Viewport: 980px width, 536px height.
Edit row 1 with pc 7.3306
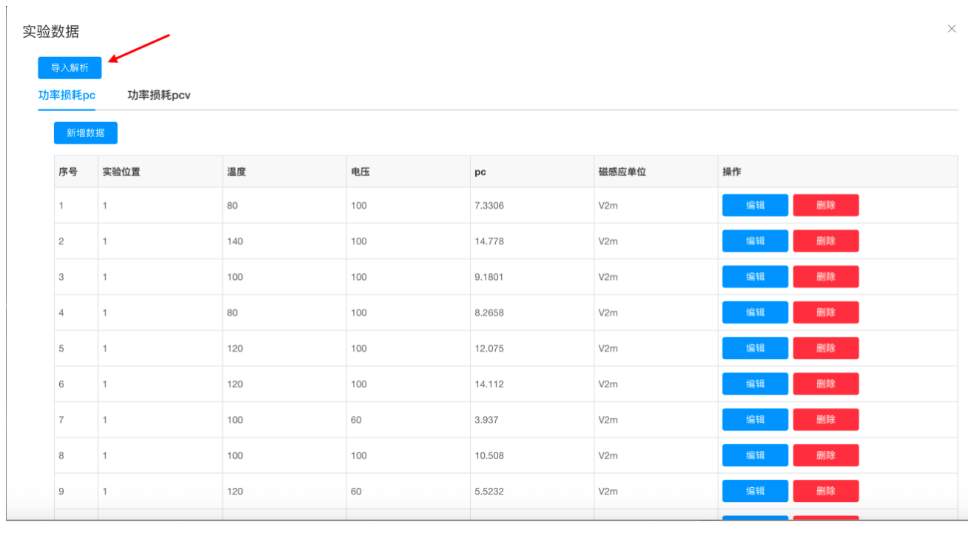[x=754, y=205]
